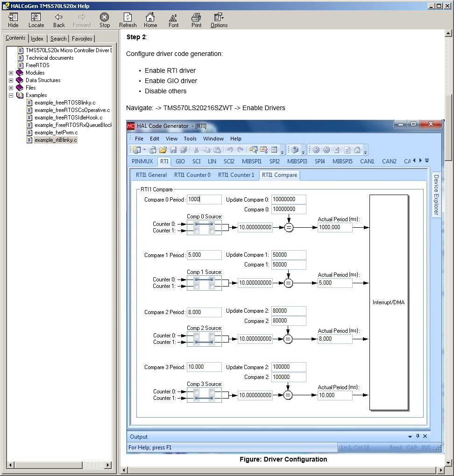
Task: Expand the Modules tree node
Action: tap(11, 73)
